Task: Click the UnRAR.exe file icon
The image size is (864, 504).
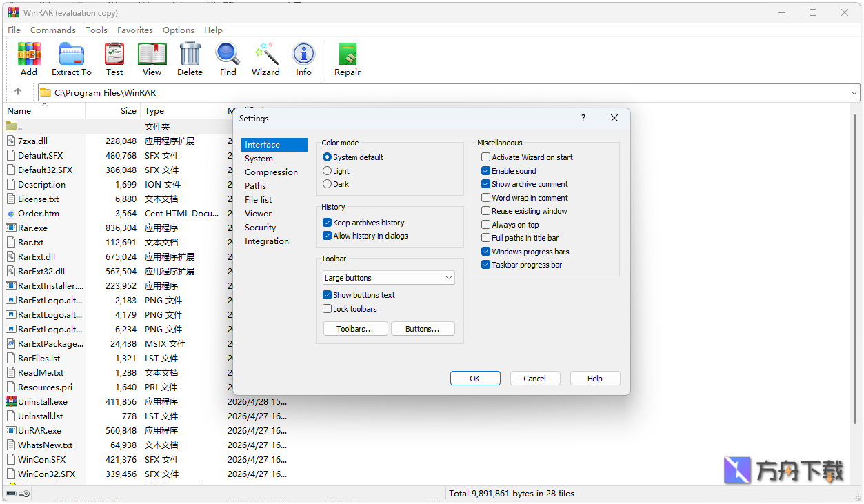Action: [x=11, y=430]
